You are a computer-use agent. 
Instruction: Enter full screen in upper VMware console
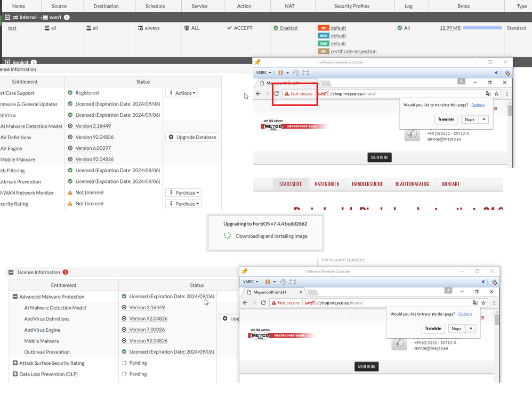[305, 73]
